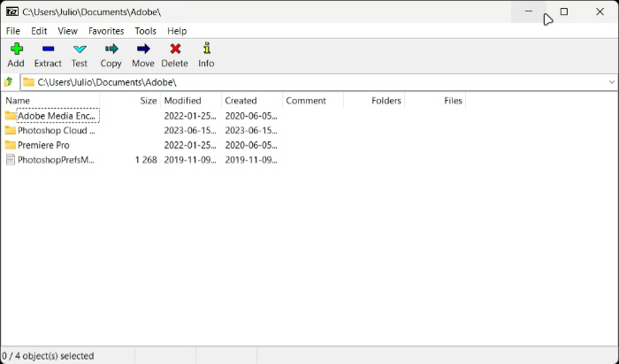Click the 7-Zip title bar icon
Viewport: 619px width, 364px height.
12,11
